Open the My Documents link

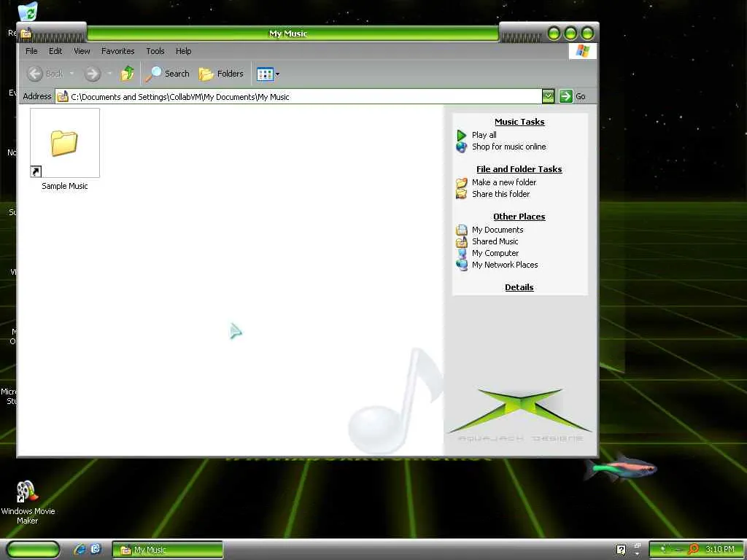[498, 230]
